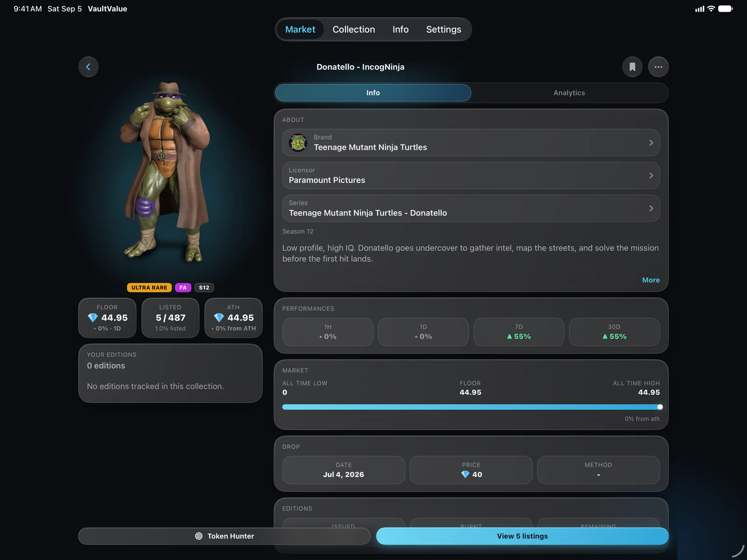The image size is (747, 560).
Task: Click the Token Hunter target icon
Action: 199,536
